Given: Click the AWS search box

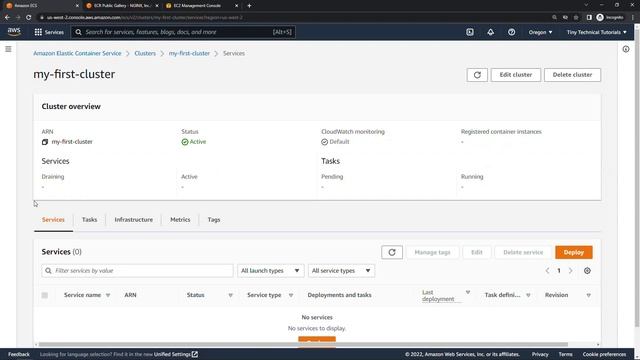Looking at the screenshot, I should [x=183, y=32].
